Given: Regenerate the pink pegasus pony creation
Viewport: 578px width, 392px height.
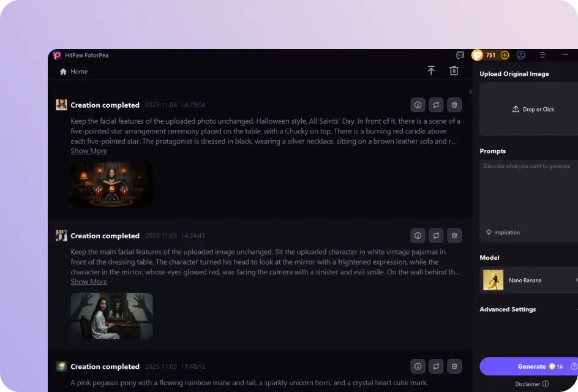Looking at the screenshot, I should click(436, 366).
